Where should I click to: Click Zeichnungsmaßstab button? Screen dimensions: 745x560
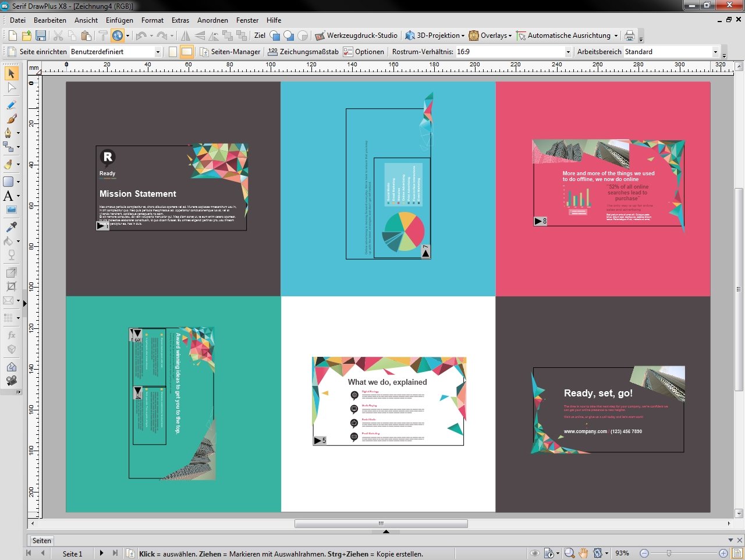tap(303, 52)
